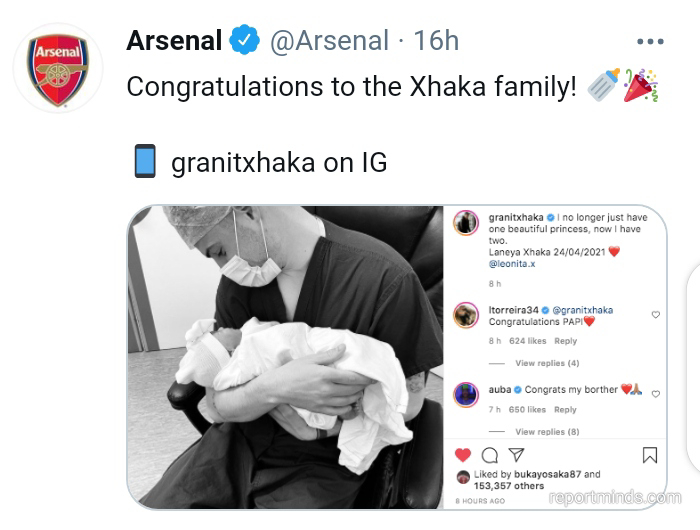The width and height of the screenshot is (700, 530).
Task: Click the red heart like icon
Action: click(463, 455)
